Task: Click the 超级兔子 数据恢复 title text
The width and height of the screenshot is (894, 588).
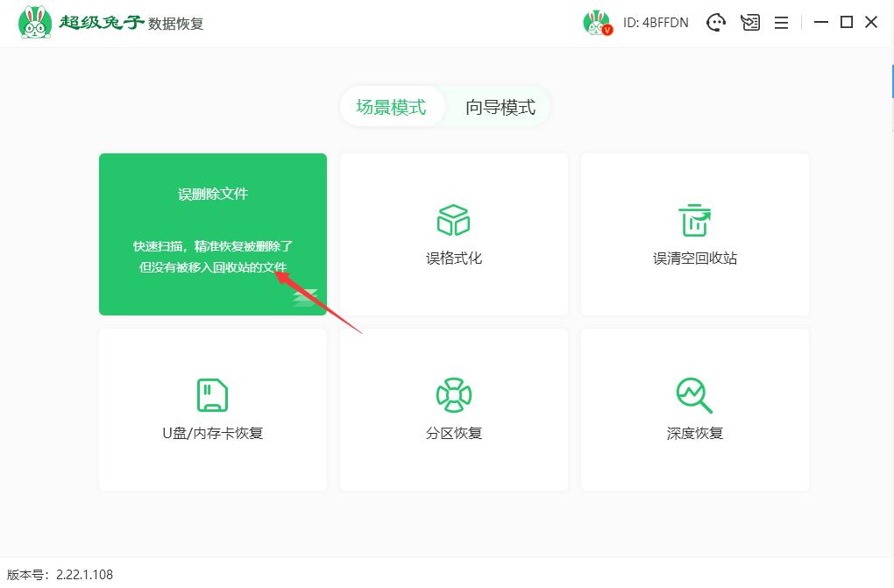Action: click(x=131, y=23)
